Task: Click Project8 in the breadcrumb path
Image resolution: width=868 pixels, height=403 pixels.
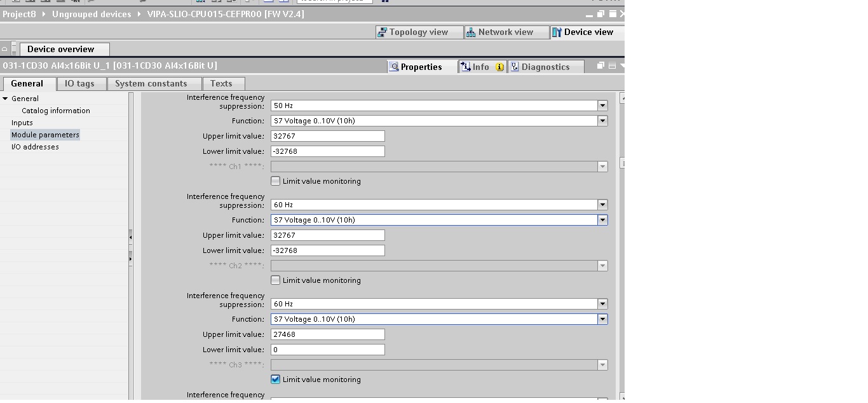Action: coord(20,14)
